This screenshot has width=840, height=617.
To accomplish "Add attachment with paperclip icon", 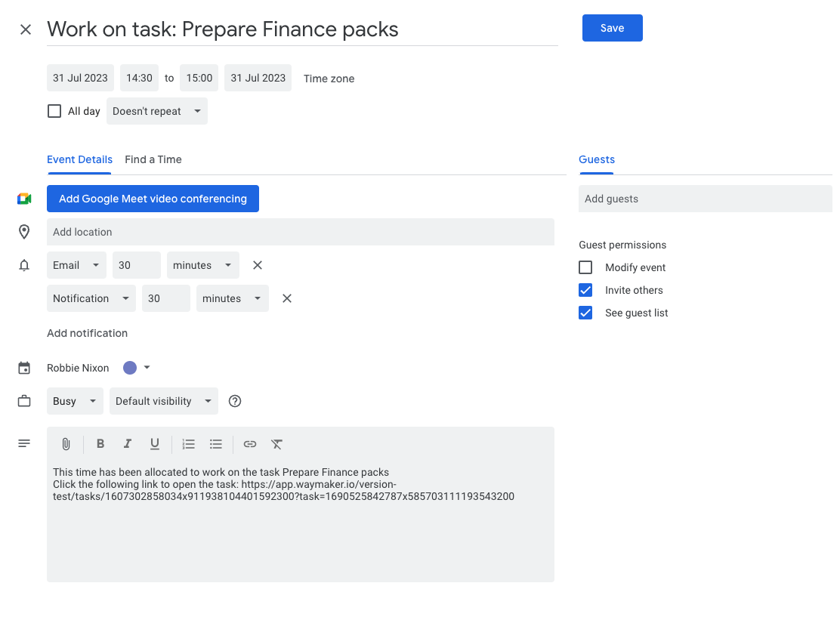I will point(66,444).
